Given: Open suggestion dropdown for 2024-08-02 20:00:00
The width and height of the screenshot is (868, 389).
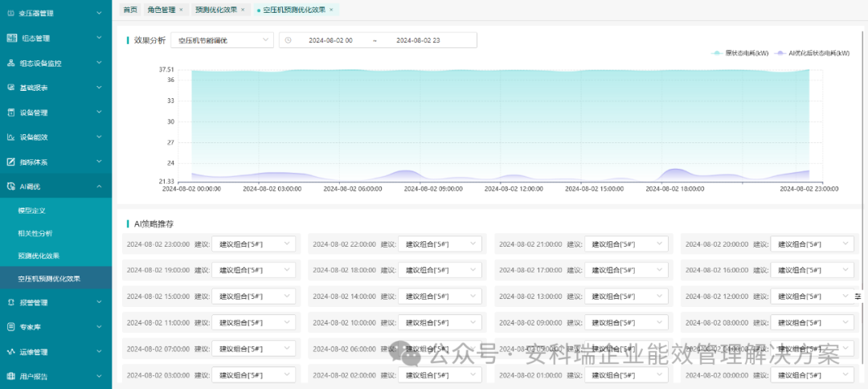Looking at the screenshot, I should (x=812, y=244).
